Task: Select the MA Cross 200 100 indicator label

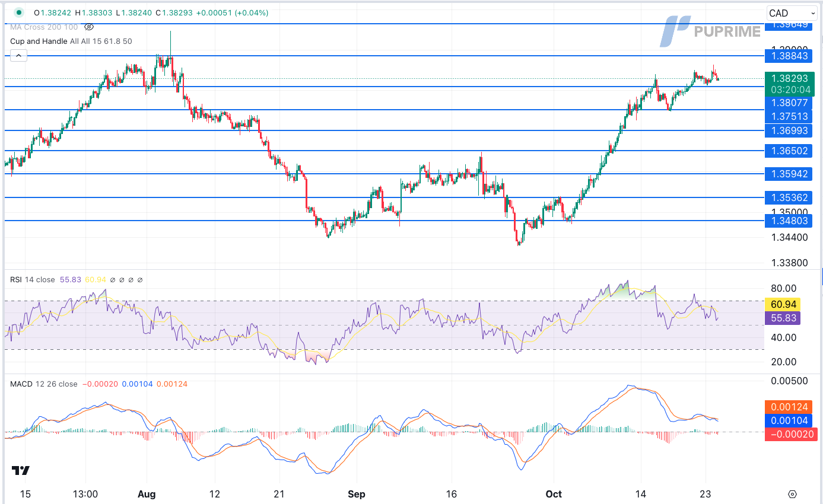Action: pyautogui.click(x=44, y=27)
